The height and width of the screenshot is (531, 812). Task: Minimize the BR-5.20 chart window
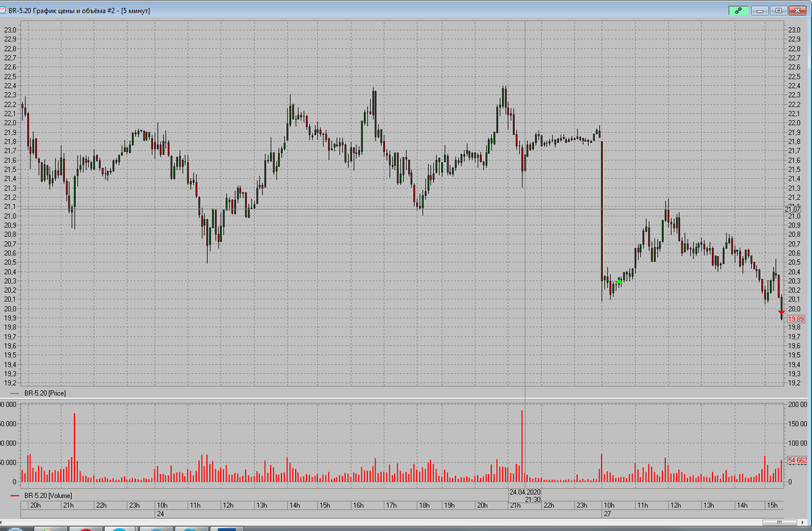pyautogui.click(x=761, y=10)
